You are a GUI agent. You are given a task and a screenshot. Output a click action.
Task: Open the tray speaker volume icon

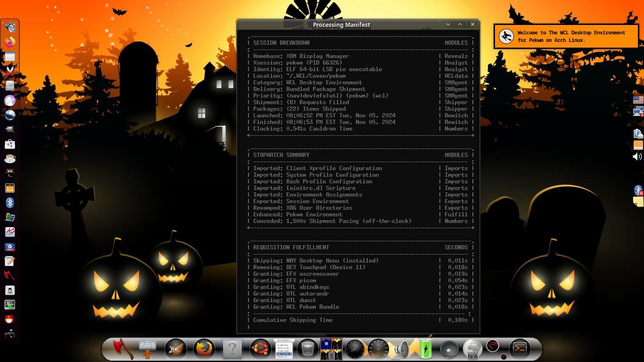tap(637, 156)
